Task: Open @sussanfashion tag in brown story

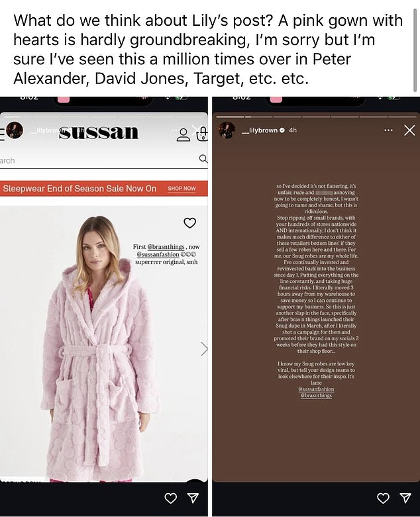Action: click(x=316, y=389)
